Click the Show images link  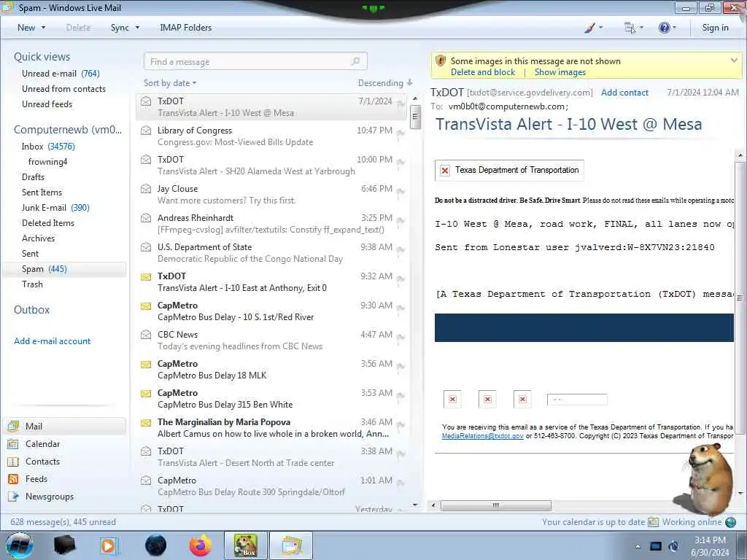560,72
